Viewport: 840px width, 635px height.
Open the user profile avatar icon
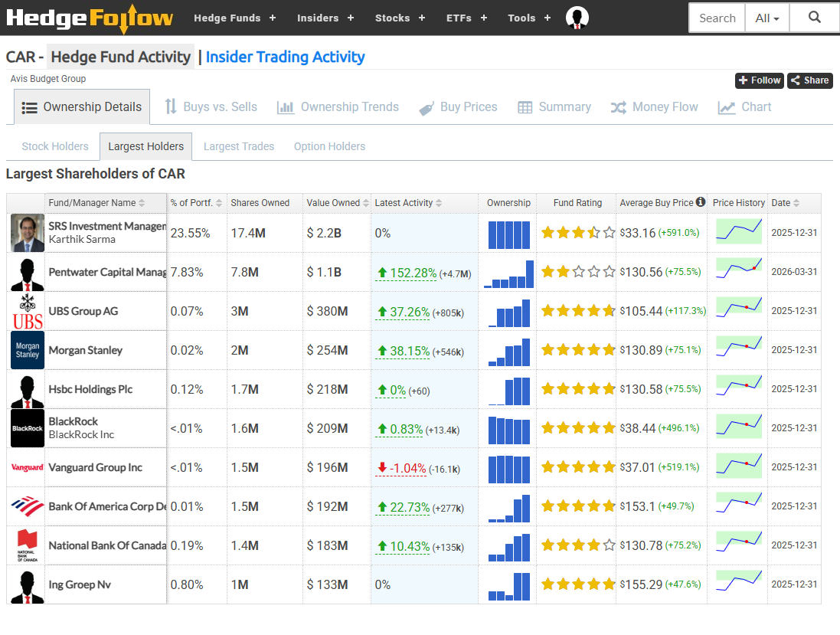[x=577, y=18]
